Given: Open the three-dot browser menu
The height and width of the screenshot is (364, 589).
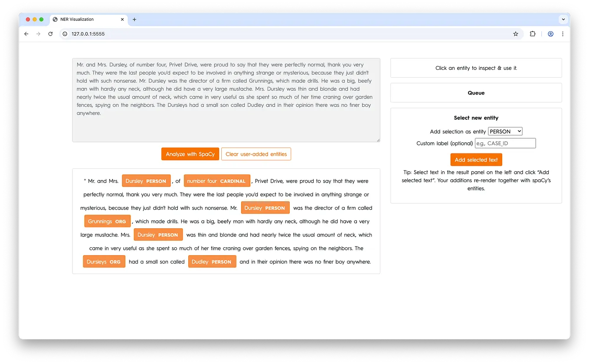Looking at the screenshot, I should (563, 33).
